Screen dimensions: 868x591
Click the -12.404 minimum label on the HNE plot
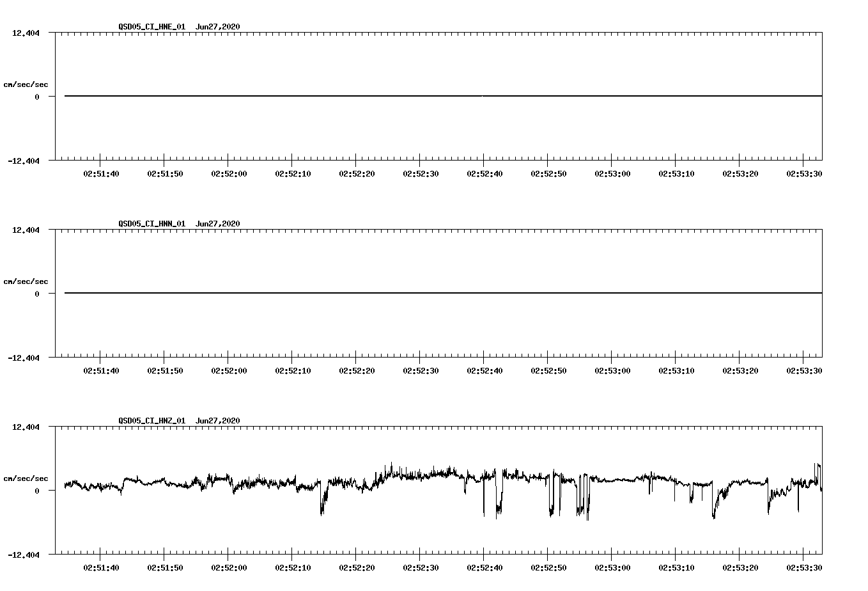(x=24, y=161)
